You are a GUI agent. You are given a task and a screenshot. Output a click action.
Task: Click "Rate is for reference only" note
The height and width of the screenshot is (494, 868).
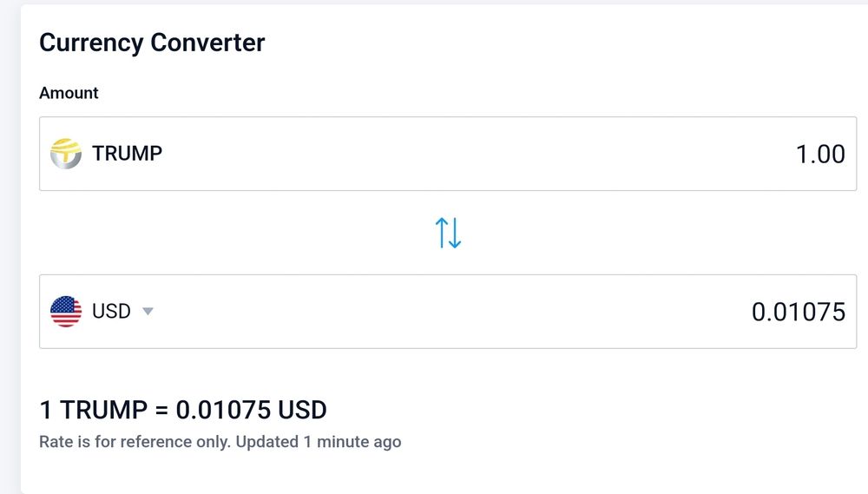135,442
